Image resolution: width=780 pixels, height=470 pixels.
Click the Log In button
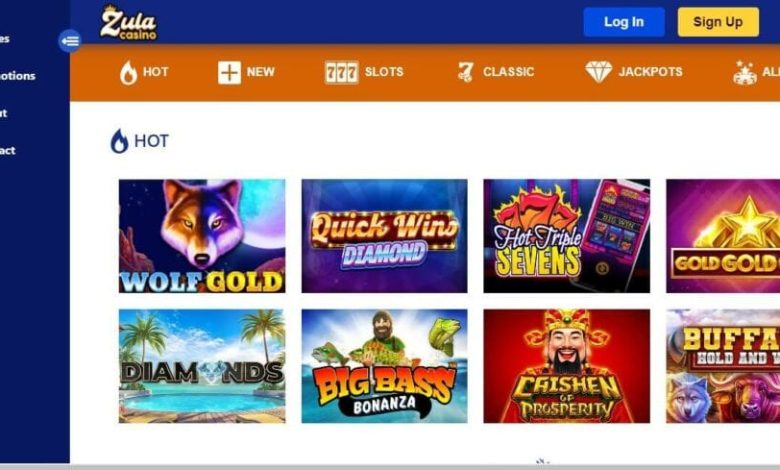[x=624, y=22]
